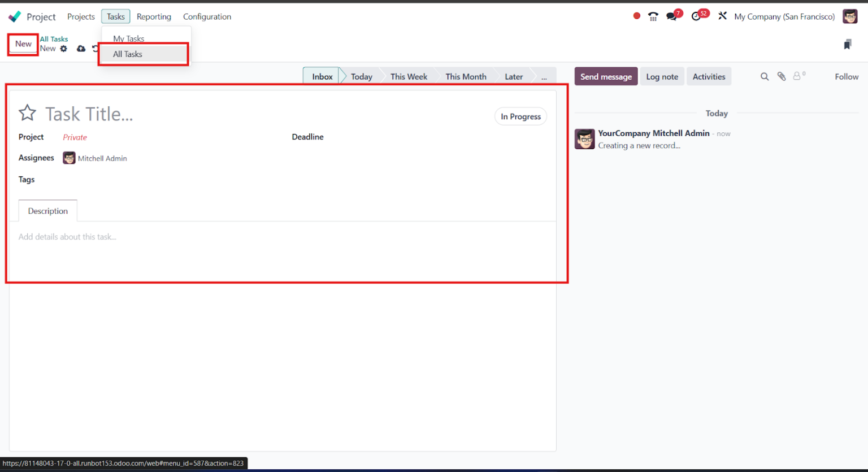Screen dimensions: 868x472
Task: Follow this task record
Action: pyautogui.click(x=846, y=76)
